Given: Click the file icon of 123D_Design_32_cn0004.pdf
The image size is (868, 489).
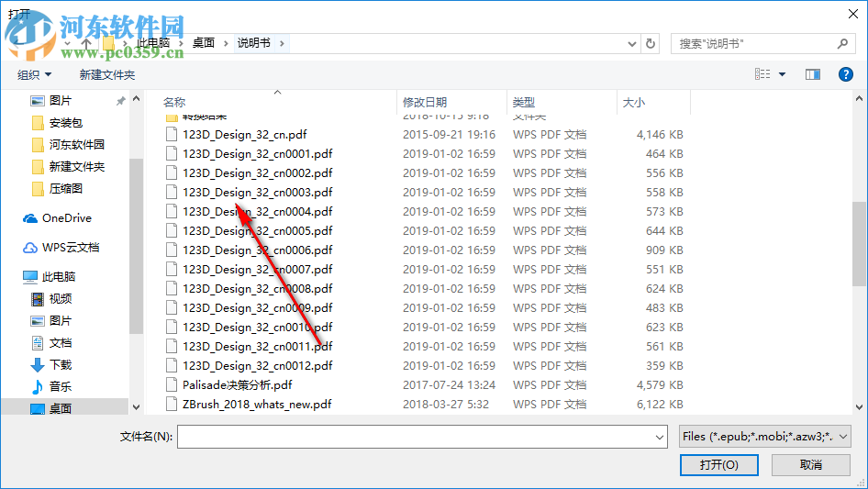Looking at the screenshot, I should [172, 212].
